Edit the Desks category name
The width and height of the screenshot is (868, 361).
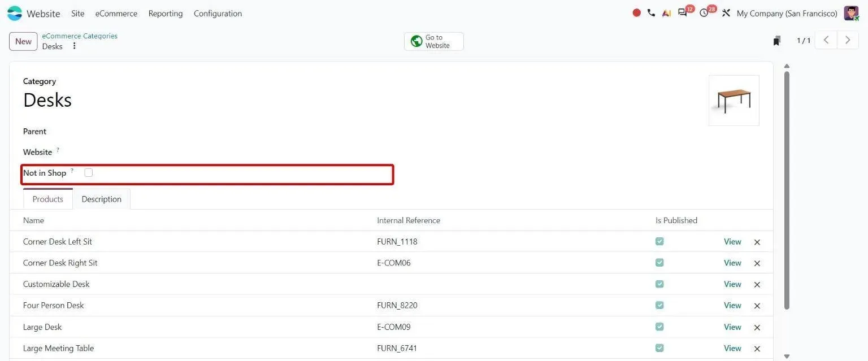[x=47, y=100]
